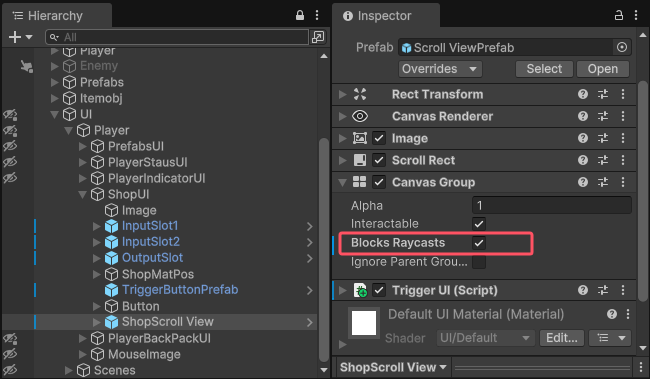Open Image component three-dot menu
Viewport: 650px width, 379px height.
(x=623, y=138)
